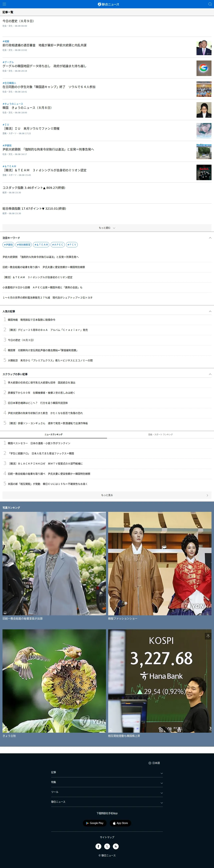This screenshot has width=214, height=868.
Task: Open ranking item 米国の新「相互関税」が発動
Action: point(47,483)
